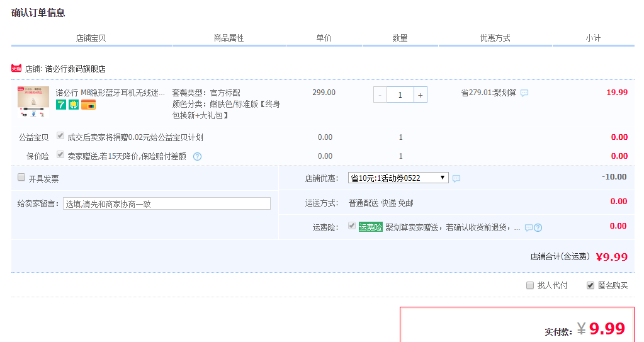Viewport: 644px width, 342px height.
Task: Open the 店铺优惠 coupon dropdown
Action: [x=398, y=178]
